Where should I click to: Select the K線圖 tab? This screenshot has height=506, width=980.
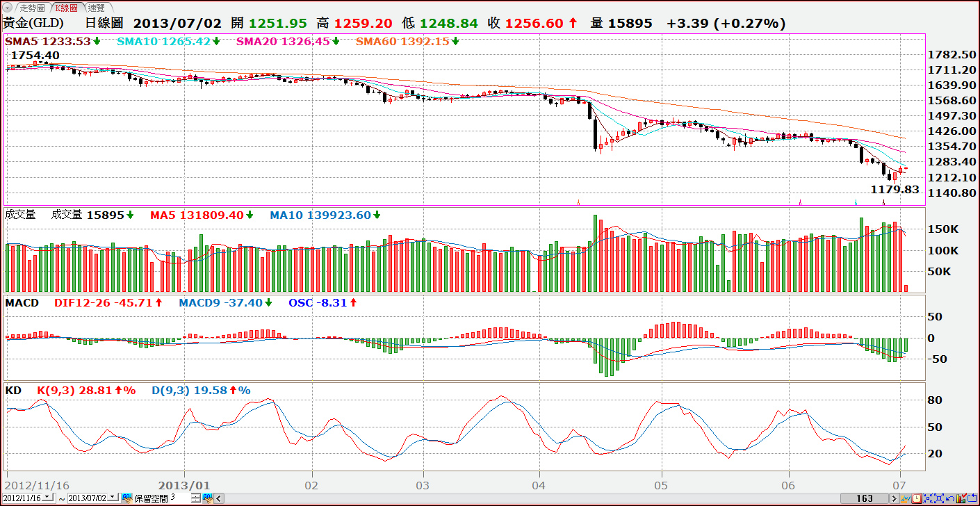pyautogui.click(x=66, y=8)
